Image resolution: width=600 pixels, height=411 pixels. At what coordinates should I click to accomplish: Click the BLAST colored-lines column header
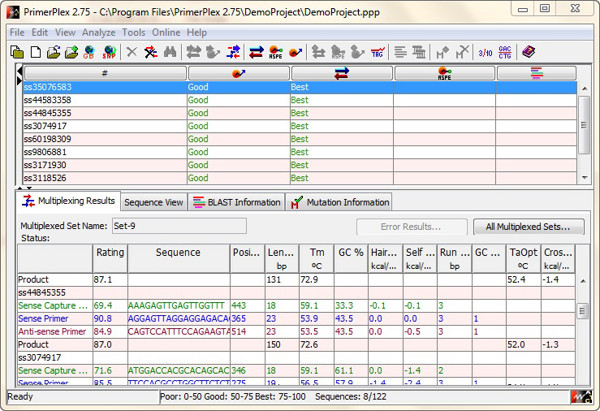point(536,73)
